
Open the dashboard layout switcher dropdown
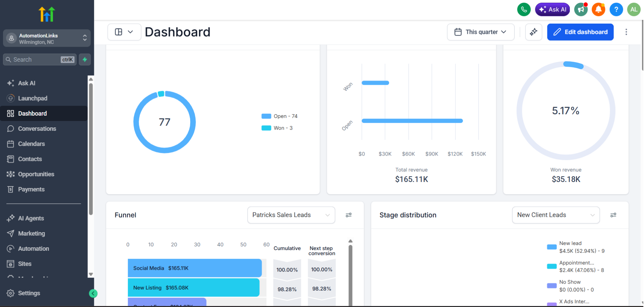pos(124,32)
